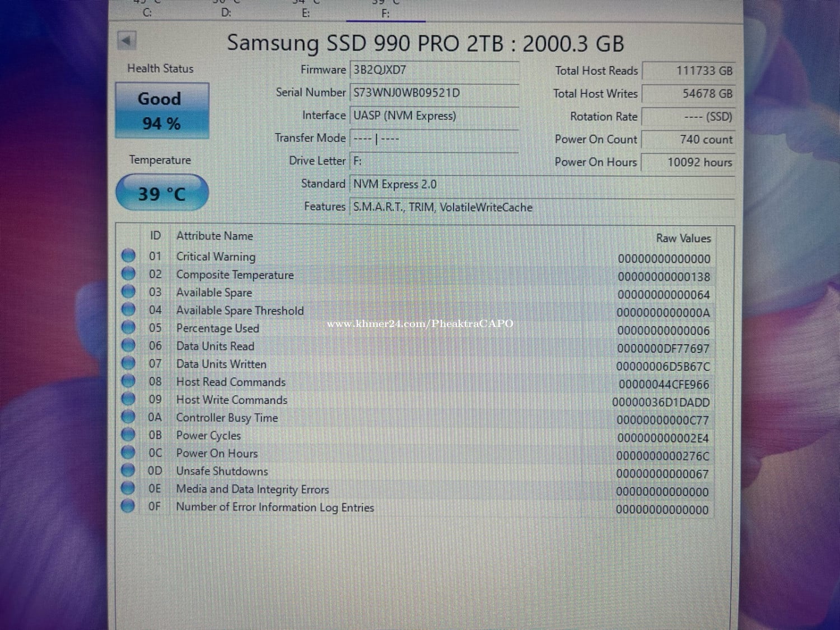Image resolution: width=840 pixels, height=630 pixels.
Task: Click the Good 94 % health status button
Action: [162, 111]
